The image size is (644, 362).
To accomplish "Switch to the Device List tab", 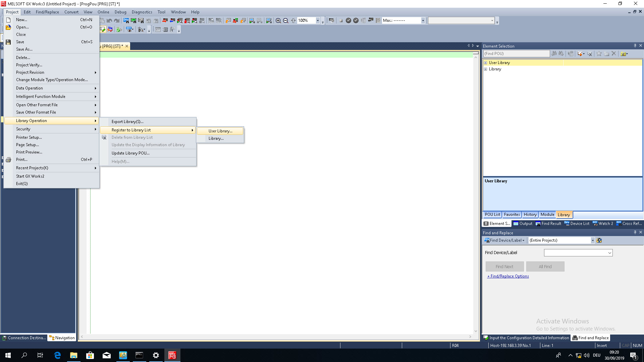I will (x=577, y=224).
